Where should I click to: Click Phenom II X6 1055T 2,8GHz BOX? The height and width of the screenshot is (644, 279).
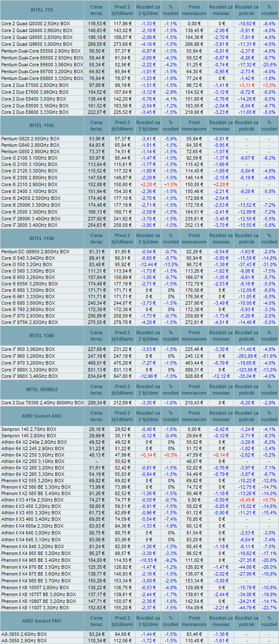[35, 588]
